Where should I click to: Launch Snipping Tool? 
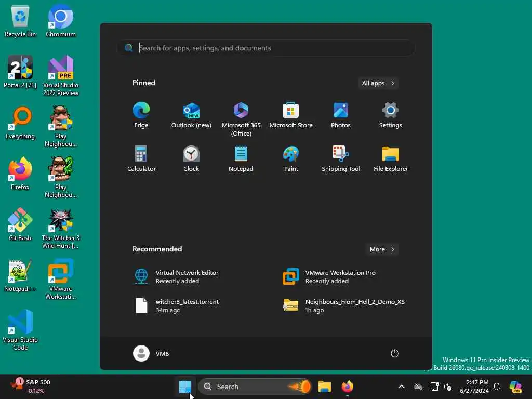[341, 159]
